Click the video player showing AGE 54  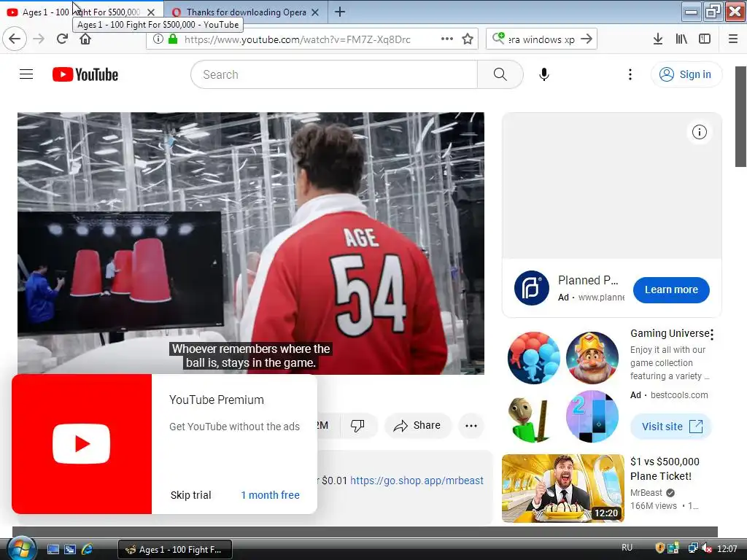coord(251,243)
